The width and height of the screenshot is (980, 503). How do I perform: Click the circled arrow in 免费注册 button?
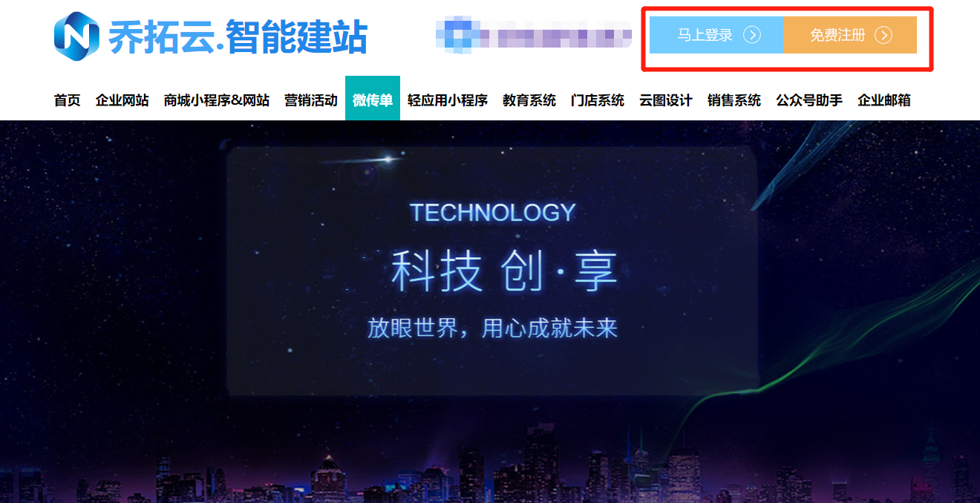coord(883,35)
